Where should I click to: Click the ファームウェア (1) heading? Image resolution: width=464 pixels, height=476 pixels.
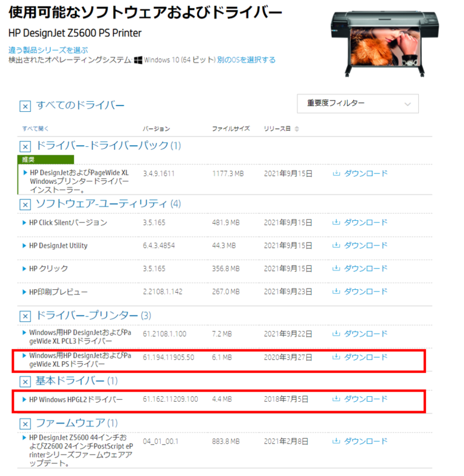click(77, 423)
